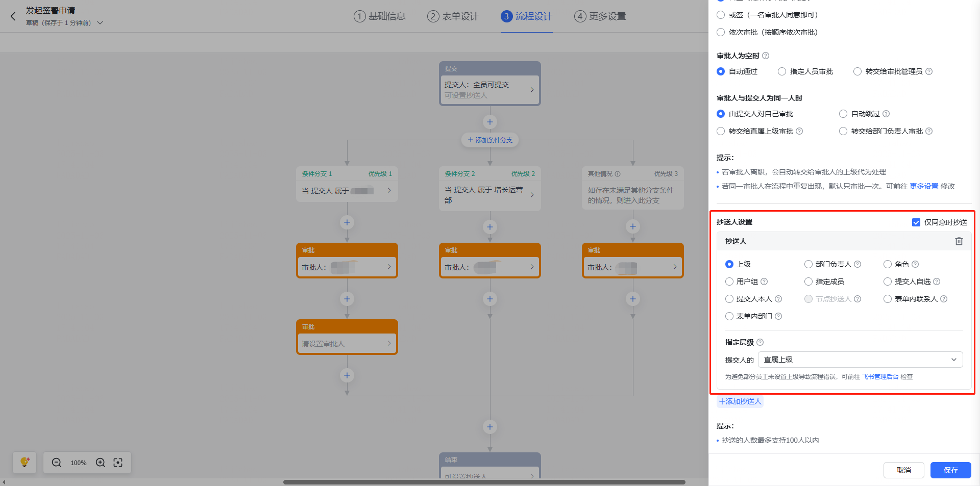Choose 指定人员审批 when approver empty
The height and width of the screenshot is (486, 980).
[782, 71]
